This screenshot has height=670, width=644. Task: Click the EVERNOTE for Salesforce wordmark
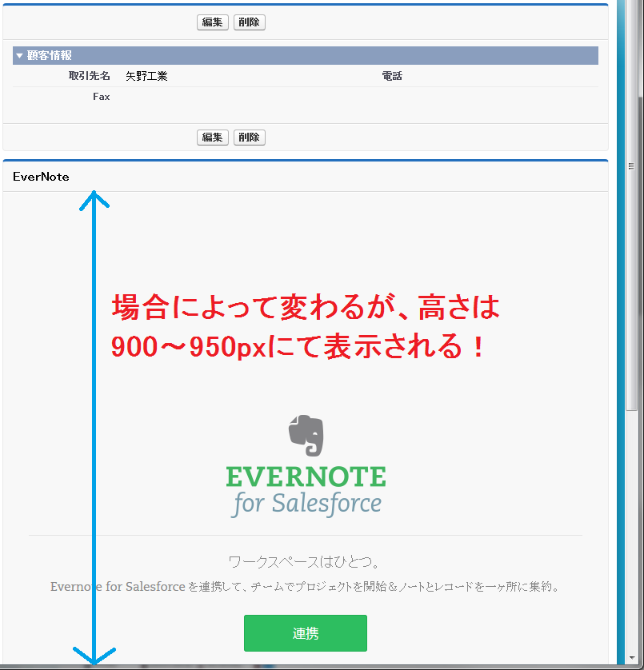306,492
